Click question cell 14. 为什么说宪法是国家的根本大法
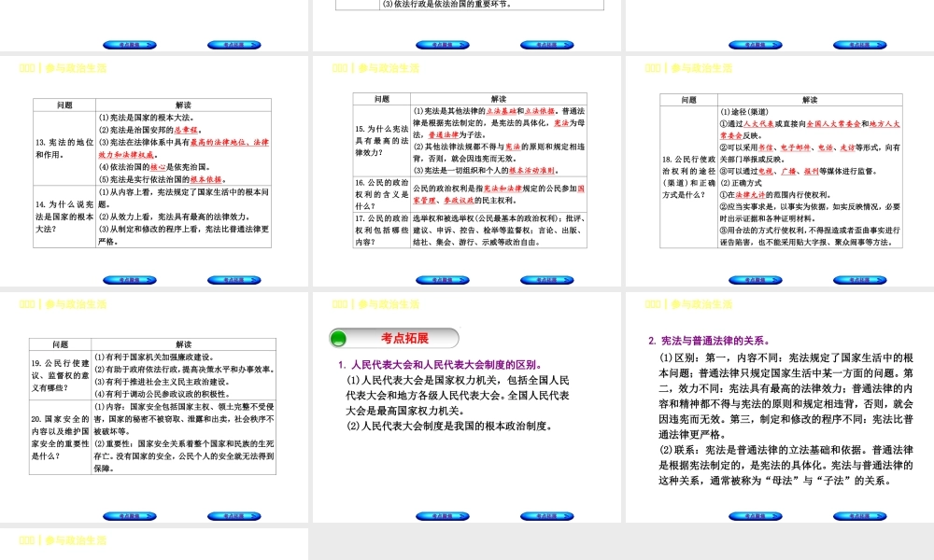Viewport: 934px width, 560px height. coord(64,217)
